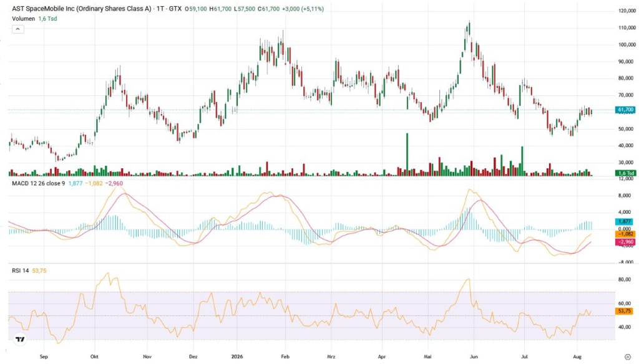The image size is (639, 364).
Task: Select the Jun label on time axis
Action: tap(474, 357)
